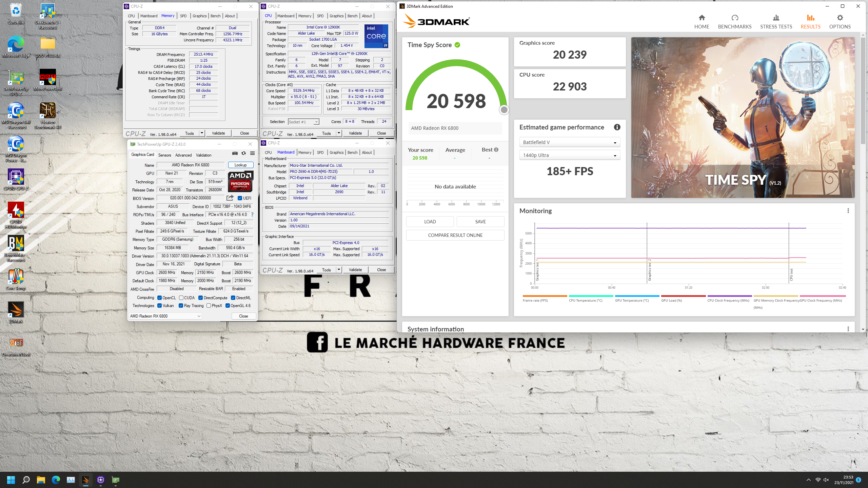Toggle the CUDA checkbox
868x488 pixels.
point(181,298)
